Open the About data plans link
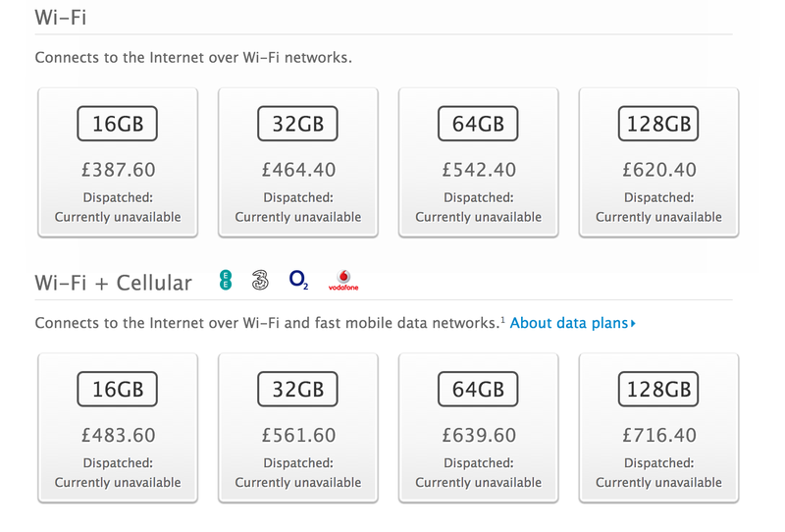785x532 pixels. pyautogui.click(x=573, y=323)
